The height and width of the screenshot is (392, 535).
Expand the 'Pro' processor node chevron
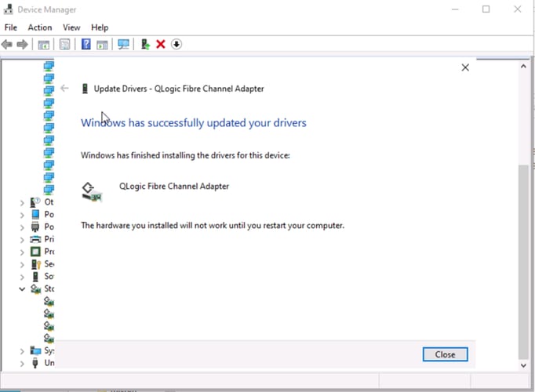[x=22, y=252]
